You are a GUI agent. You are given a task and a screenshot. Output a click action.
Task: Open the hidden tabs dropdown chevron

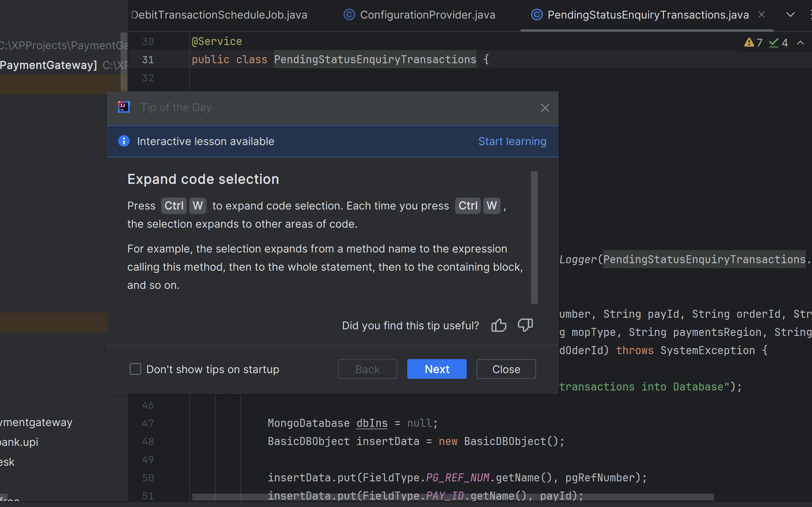coord(790,15)
